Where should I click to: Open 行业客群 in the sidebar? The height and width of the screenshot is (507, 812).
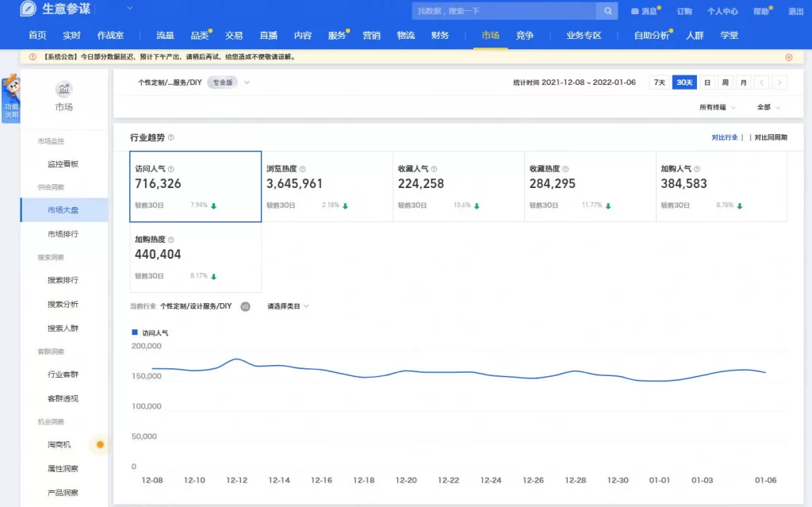coord(63,374)
